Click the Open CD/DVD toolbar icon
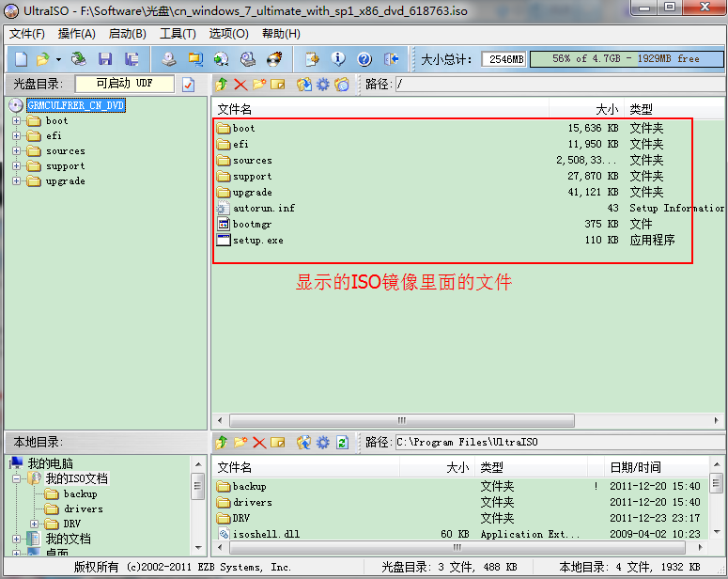 pos(79,59)
